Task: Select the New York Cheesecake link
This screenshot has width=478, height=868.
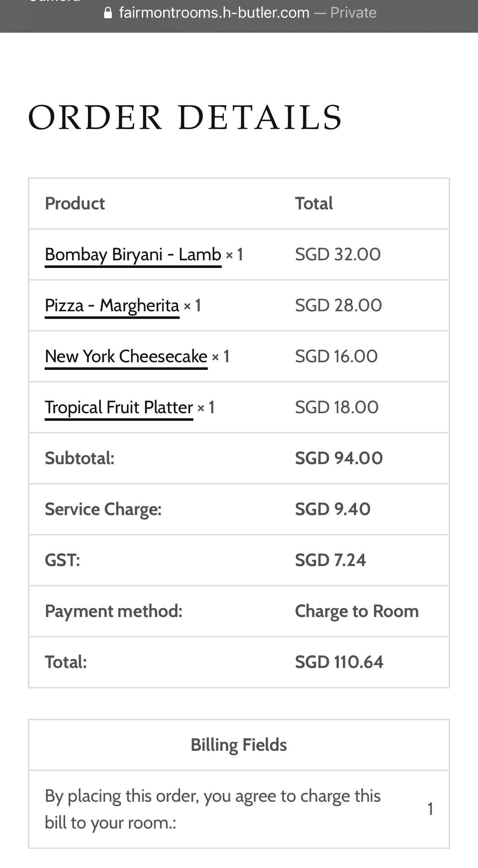Action: [x=126, y=356]
